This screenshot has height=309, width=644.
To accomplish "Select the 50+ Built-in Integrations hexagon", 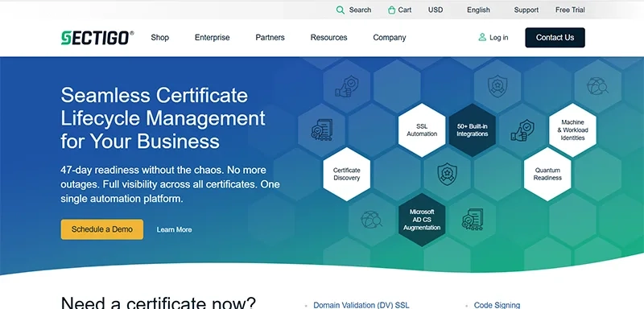I will [473, 130].
